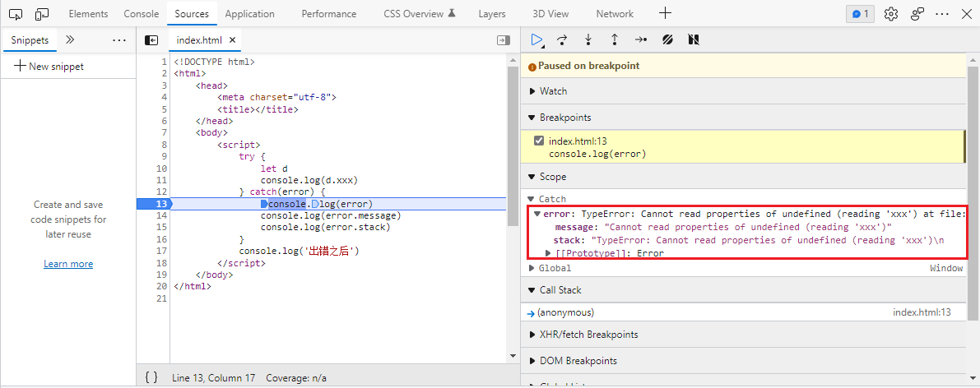
Task: Toggle device emulation icon
Action: tap(42, 14)
